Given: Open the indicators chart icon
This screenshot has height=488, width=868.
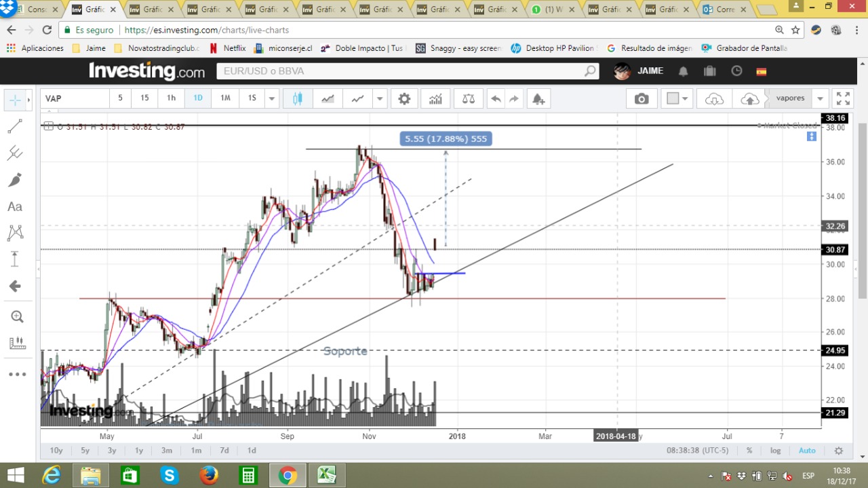Looking at the screenshot, I should tap(435, 98).
